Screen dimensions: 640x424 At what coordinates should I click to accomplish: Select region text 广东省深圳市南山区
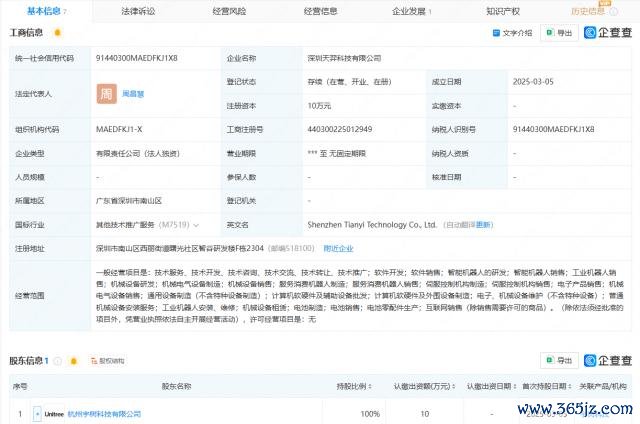tap(129, 201)
